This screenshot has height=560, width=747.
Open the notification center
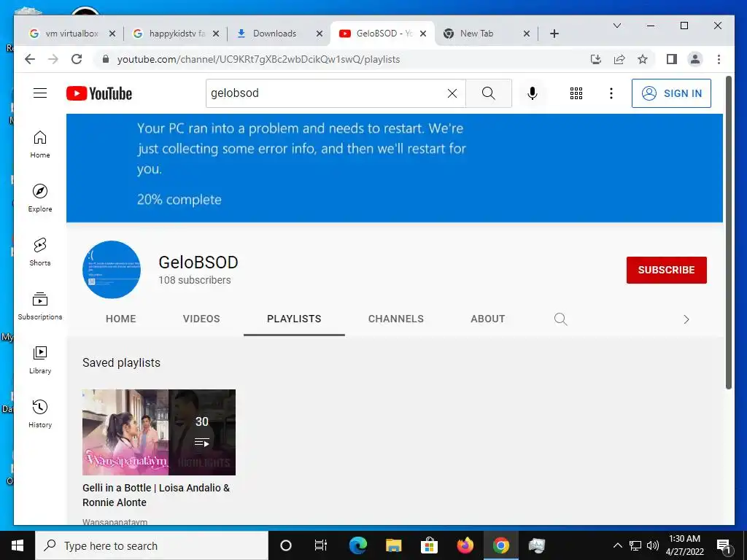(724, 545)
